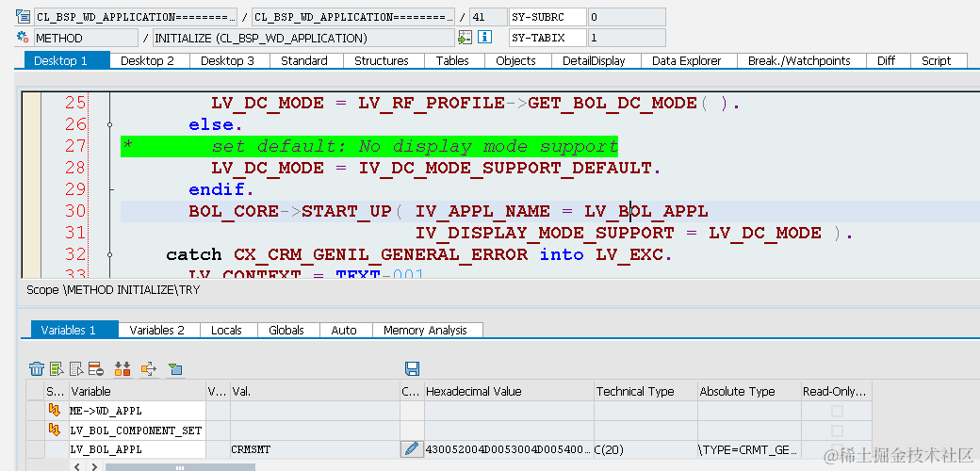Select the row header for ME->WD_APPL
This screenshot has width=980, height=471.
[36, 411]
